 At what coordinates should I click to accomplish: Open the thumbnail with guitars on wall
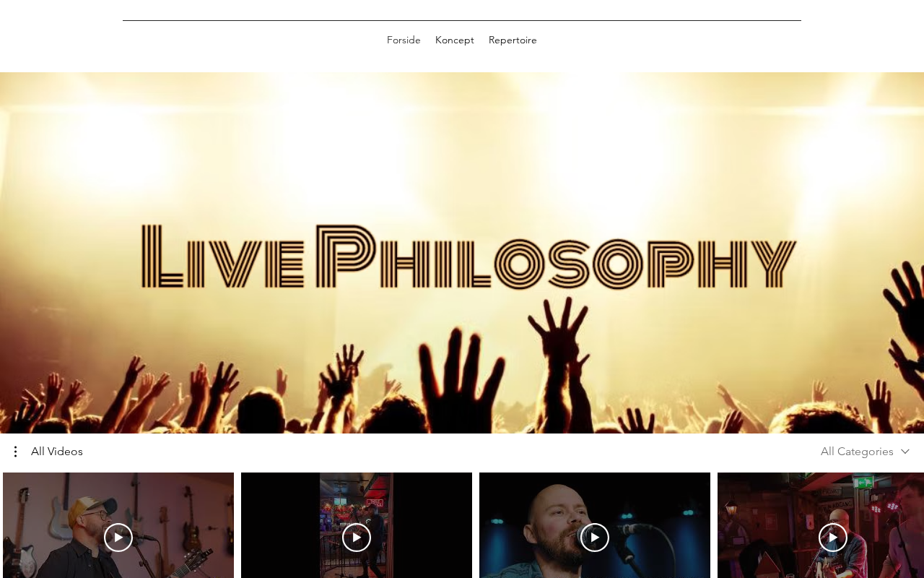coord(118,525)
